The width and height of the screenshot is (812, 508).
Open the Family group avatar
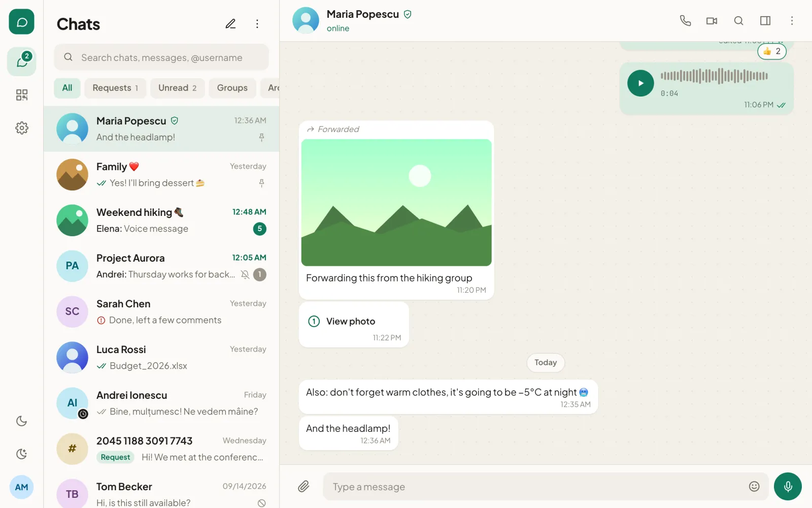click(72, 174)
